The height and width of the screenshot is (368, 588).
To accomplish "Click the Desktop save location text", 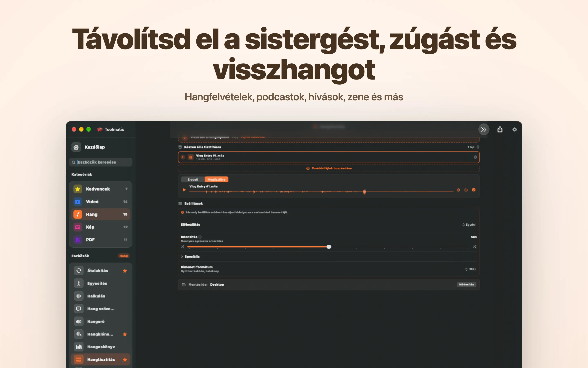I will pyautogui.click(x=217, y=285).
